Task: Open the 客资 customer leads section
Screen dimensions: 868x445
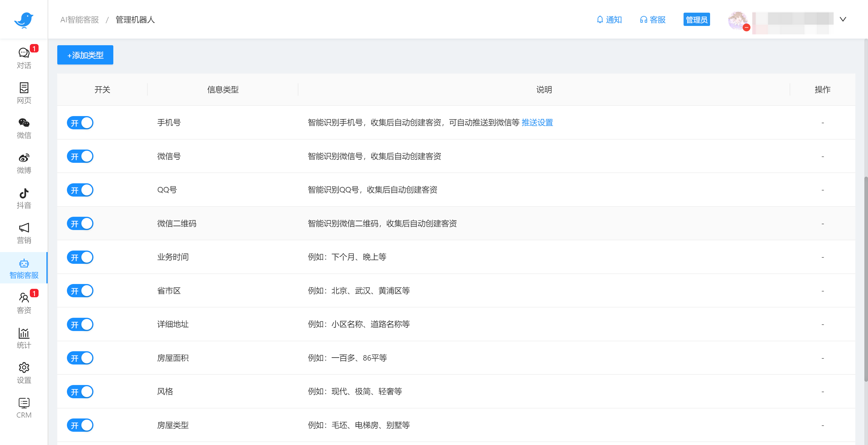Action: pos(24,302)
